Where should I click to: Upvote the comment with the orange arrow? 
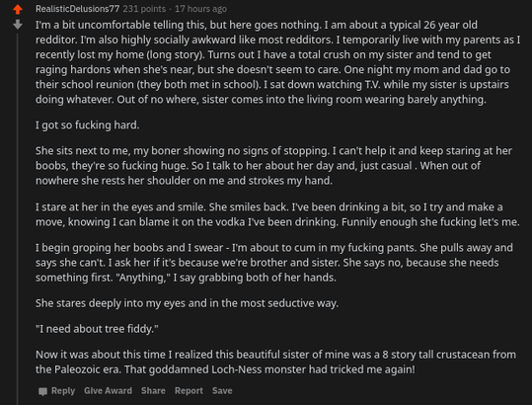tap(18, 9)
